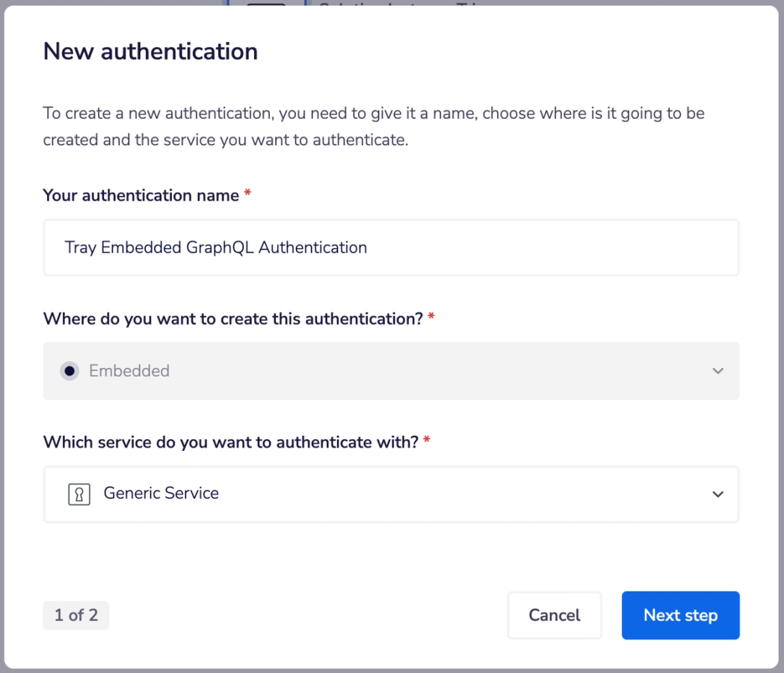Click the red asterisk beside authentication name
The width and height of the screenshot is (784, 673).
tap(247, 193)
